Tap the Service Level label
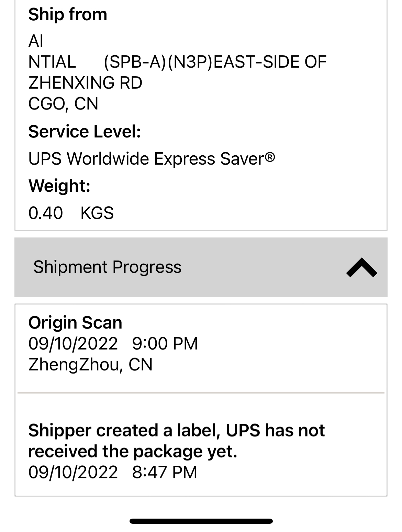This screenshot has height=532, width=402. 85,132
